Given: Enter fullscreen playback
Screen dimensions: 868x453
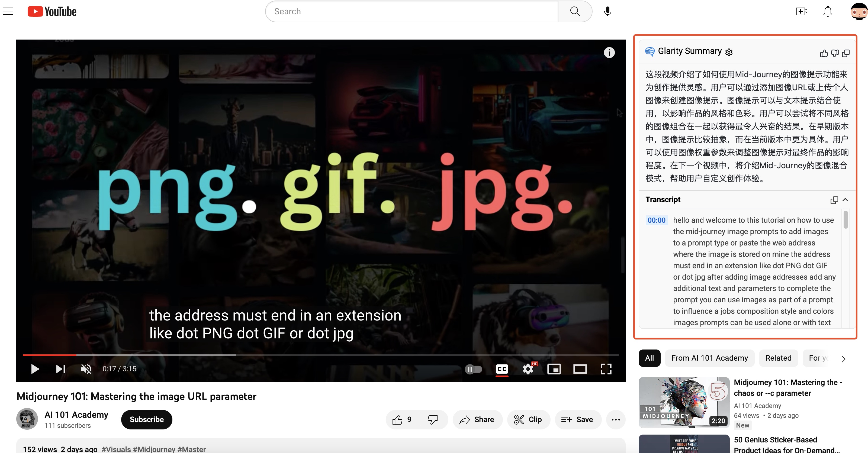Looking at the screenshot, I should (606, 369).
